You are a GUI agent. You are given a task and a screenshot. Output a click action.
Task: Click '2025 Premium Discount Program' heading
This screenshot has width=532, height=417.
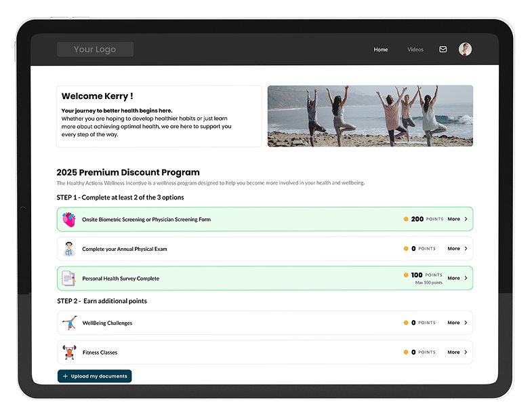pos(128,172)
